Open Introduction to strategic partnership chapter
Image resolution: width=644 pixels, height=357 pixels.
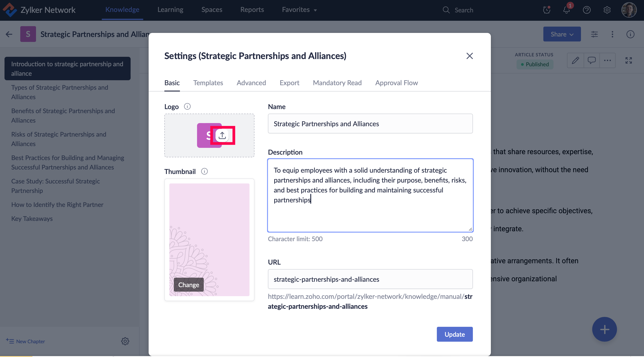(x=67, y=69)
